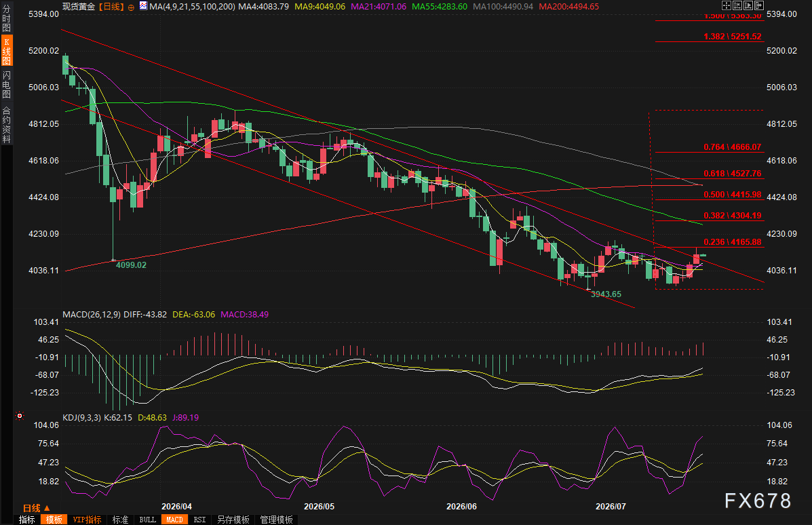Click the 4099.02 low price label
812x525 pixels.
131,265
